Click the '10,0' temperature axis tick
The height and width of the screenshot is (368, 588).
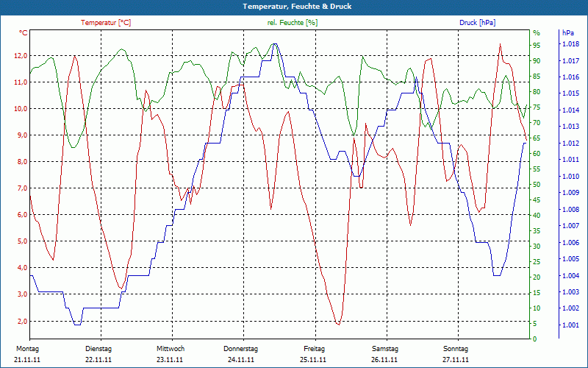(21, 109)
